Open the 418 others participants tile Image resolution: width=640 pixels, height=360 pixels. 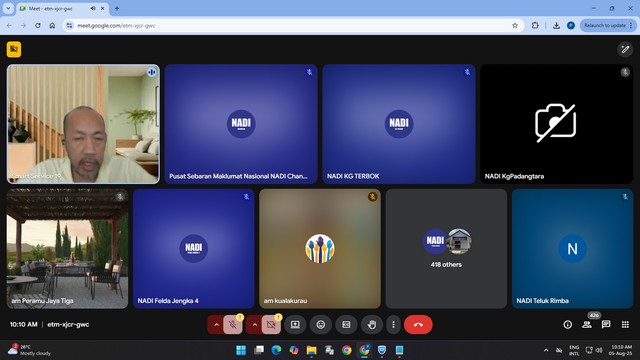(x=446, y=249)
